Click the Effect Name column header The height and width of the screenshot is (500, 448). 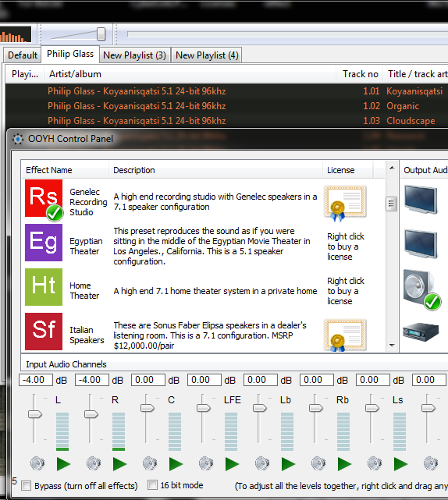(x=65, y=170)
